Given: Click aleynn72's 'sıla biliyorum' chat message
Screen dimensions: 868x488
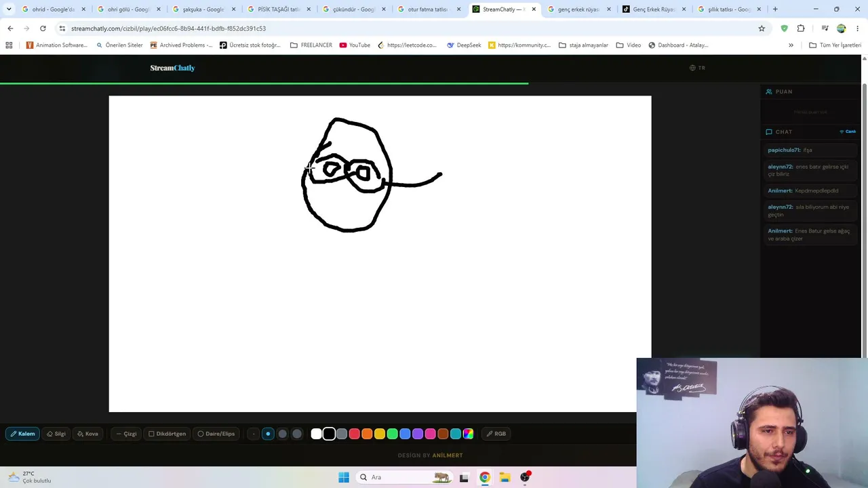Looking at the screenshot, I should (x=810, y=211).
